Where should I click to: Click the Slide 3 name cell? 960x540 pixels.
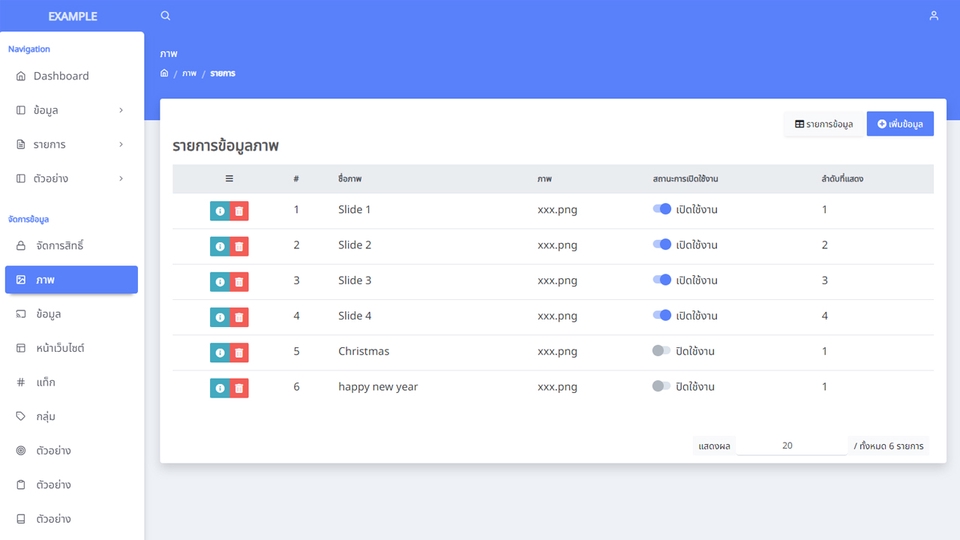click(354, 280)
